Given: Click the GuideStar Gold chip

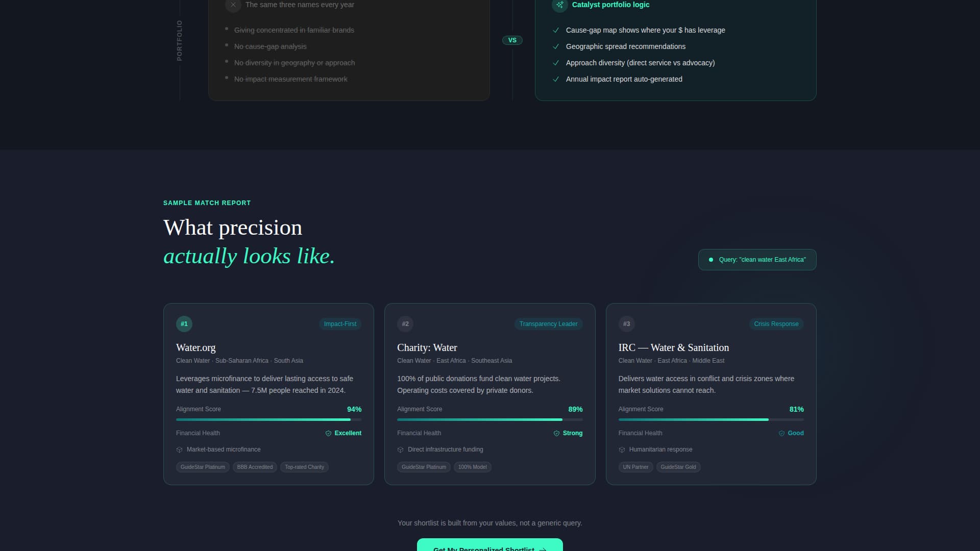Looking at the screenshot, I should [x=678, y=467].
